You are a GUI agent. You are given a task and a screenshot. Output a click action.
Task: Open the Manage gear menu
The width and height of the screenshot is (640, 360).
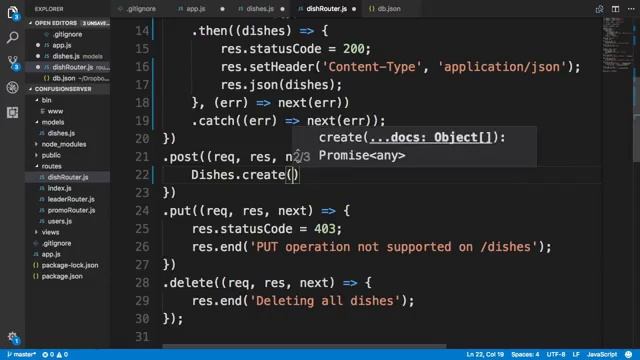[x=13, y=338]
